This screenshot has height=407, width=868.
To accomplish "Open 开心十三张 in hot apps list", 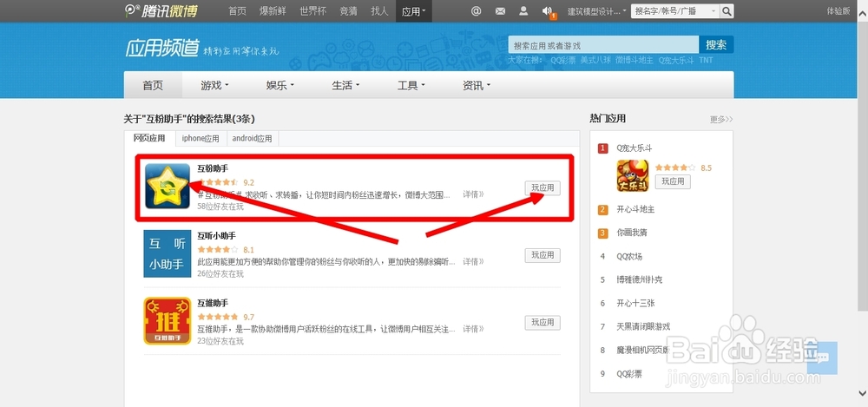I will (635, 304).
